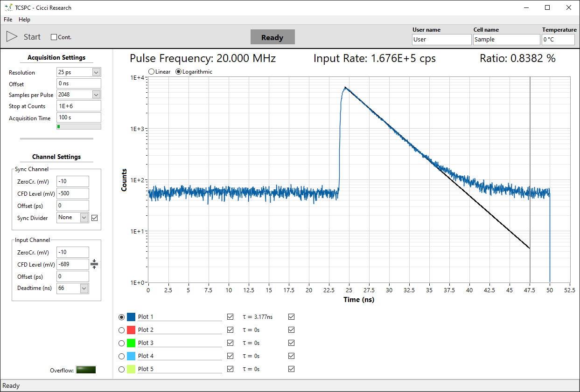Toggle the fit checkbox after Plot 5 tau value
The image size is (580, 392).
pyautogui.click(x=292, y=369)
